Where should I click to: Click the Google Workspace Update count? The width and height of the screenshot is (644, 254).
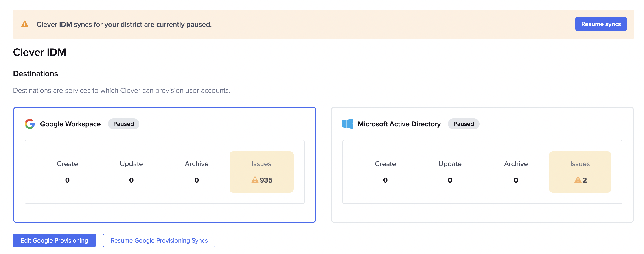click(x=131, y=180)
